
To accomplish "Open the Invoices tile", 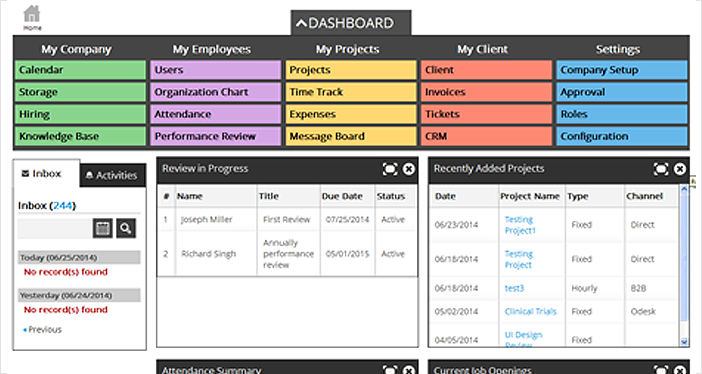I will tap(486, 92).
